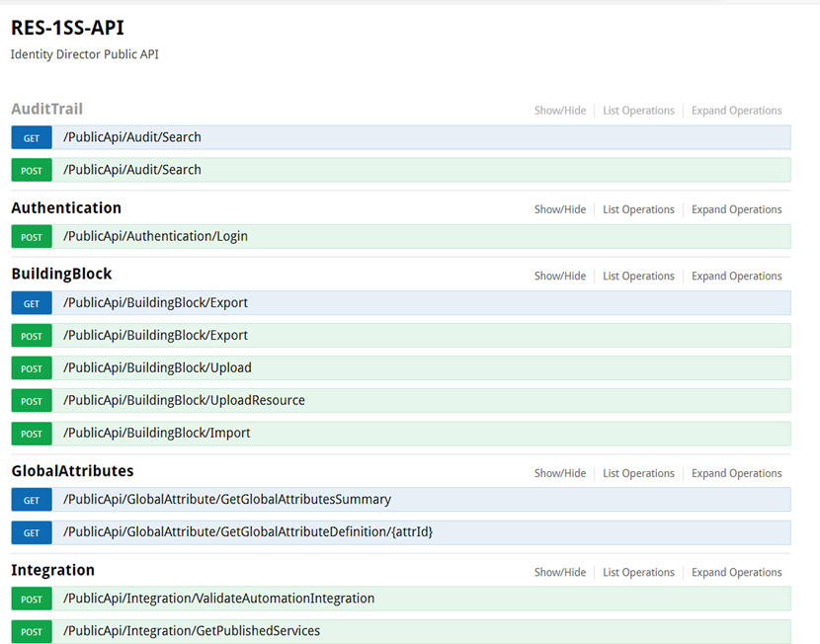The image size is (820, 644).
Task: Open the /PublicApi/Authentication/Login path
Action: 155,236
